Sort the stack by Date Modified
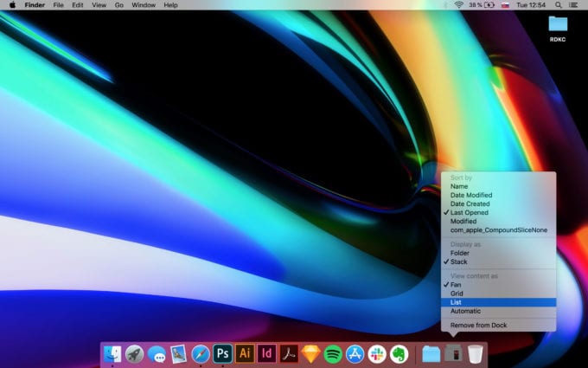The height and width of the screenshot is (368, 588). (x=470, y=196)
